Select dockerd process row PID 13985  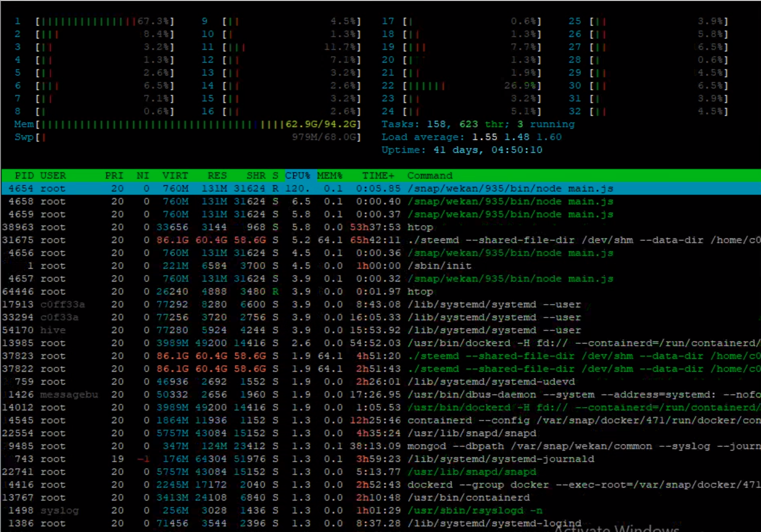(x=381, y=343)
